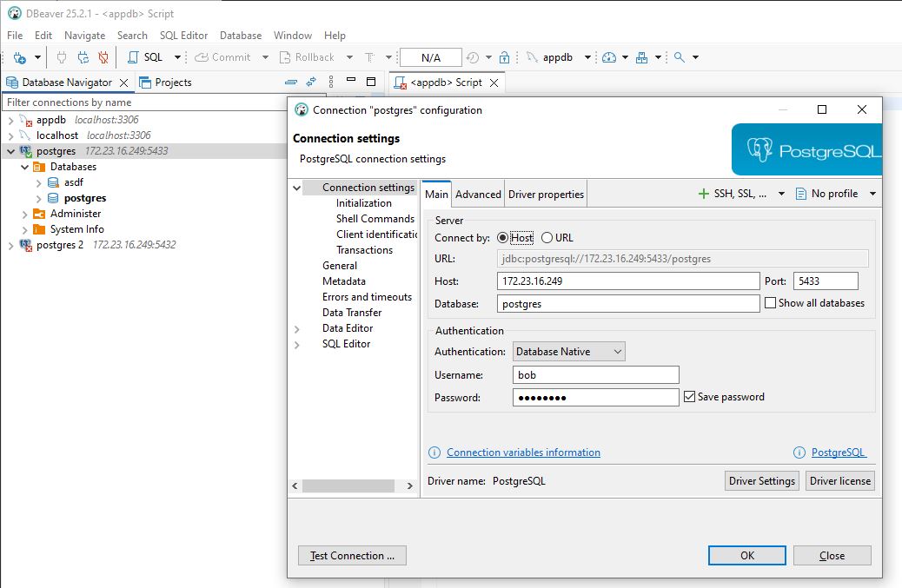Open the No profile dropdown
Image resolution: width=902 pixels, height=588 pixels.
pyautogui.click(x=835, y=194)
